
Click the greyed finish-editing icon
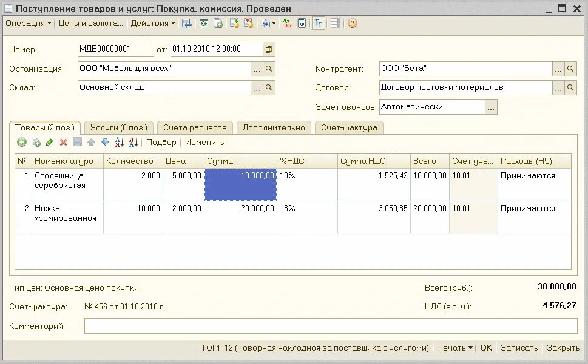tap(77, 142)
